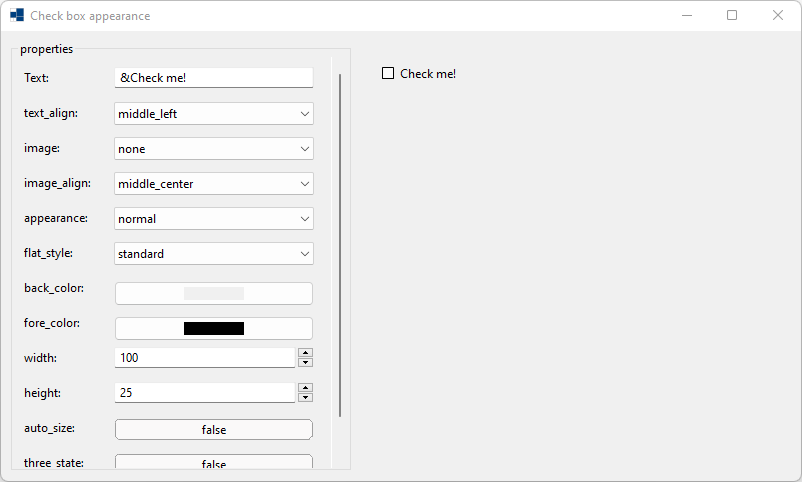Open the fore_color black swatch

[214, 328]
